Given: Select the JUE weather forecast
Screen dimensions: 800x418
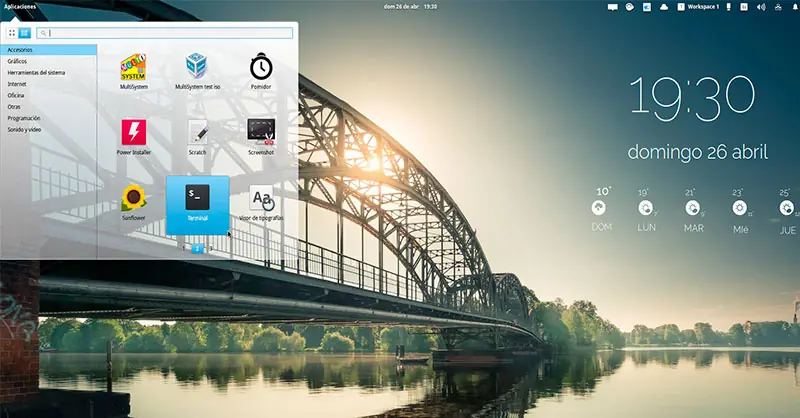Looking at the screenshot, I should click(x=788, y=210).
